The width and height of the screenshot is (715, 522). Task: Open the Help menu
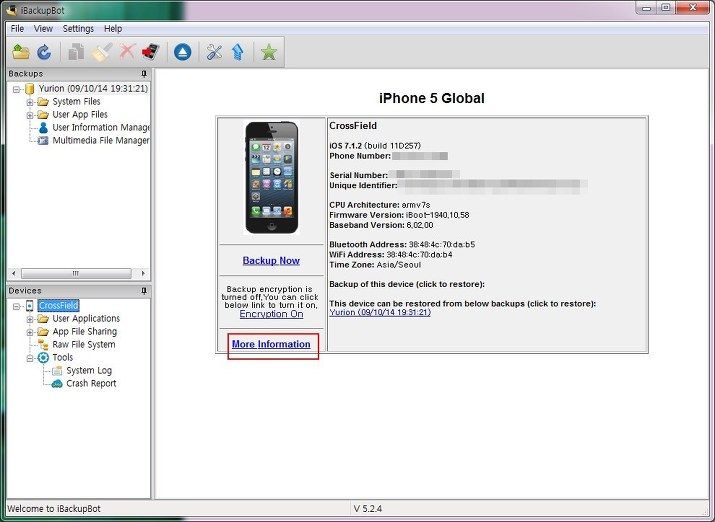click(113, 28)
